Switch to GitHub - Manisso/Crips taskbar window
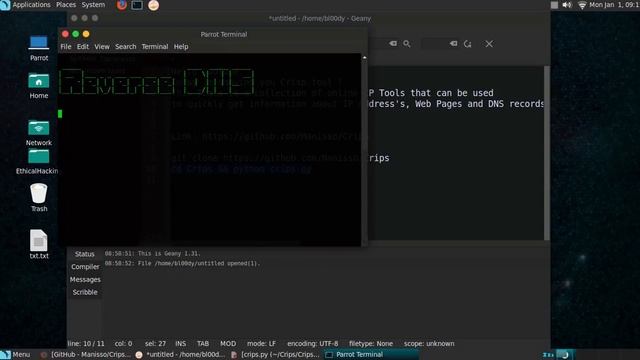This screenshot has width=640, height=360. pyautogui.click(x=86, y=355)
